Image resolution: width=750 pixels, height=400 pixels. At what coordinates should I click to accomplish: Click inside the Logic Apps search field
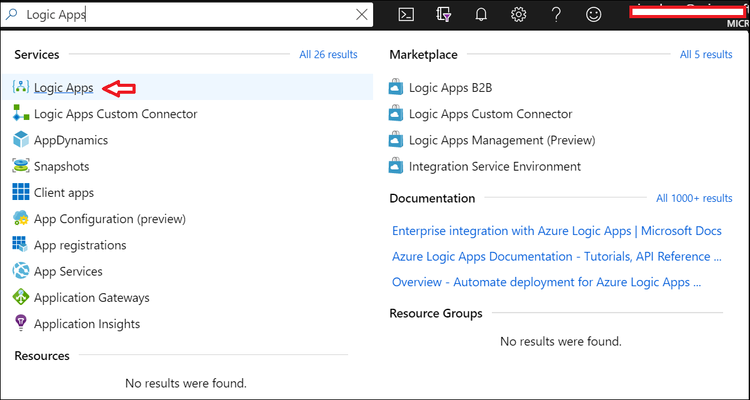point(200,15)
